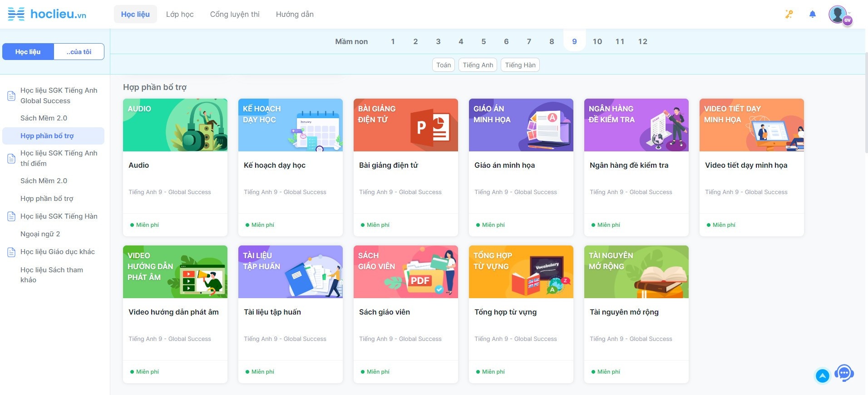
Task: Open the Cổng luyện thi menu
Action: tap(235, 14)
